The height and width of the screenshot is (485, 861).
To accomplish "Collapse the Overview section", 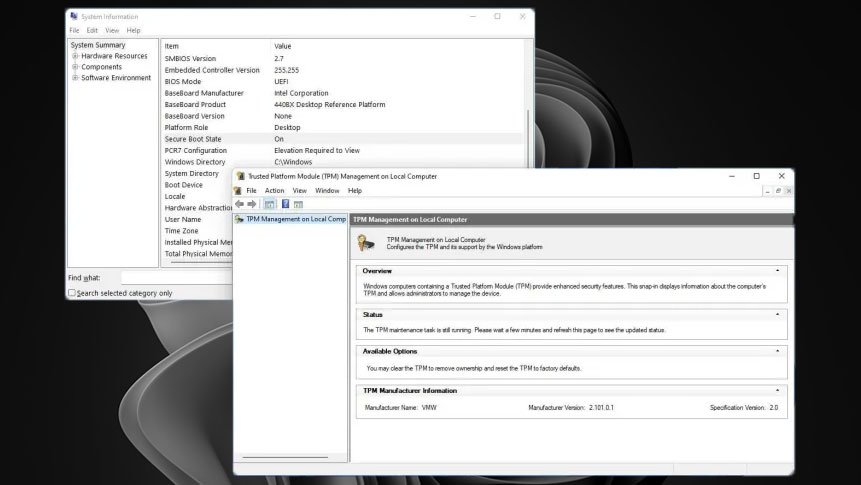I will pyautogui.click(x=777, y=271).
